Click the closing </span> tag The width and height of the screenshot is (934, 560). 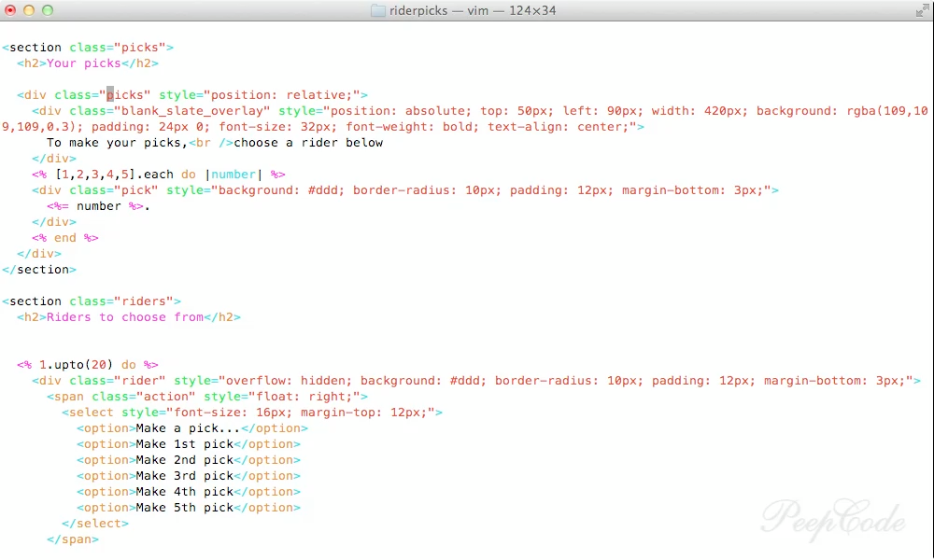(73, 539)
